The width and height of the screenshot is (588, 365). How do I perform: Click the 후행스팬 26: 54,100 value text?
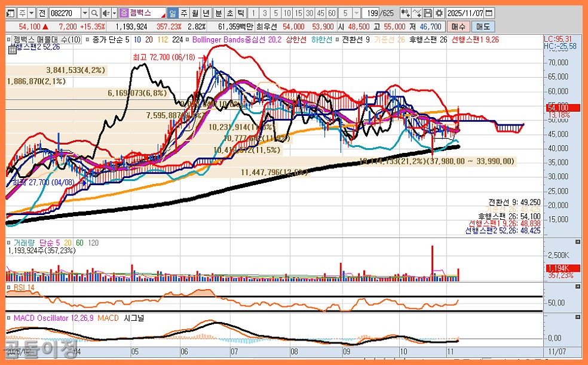(509, 216)
